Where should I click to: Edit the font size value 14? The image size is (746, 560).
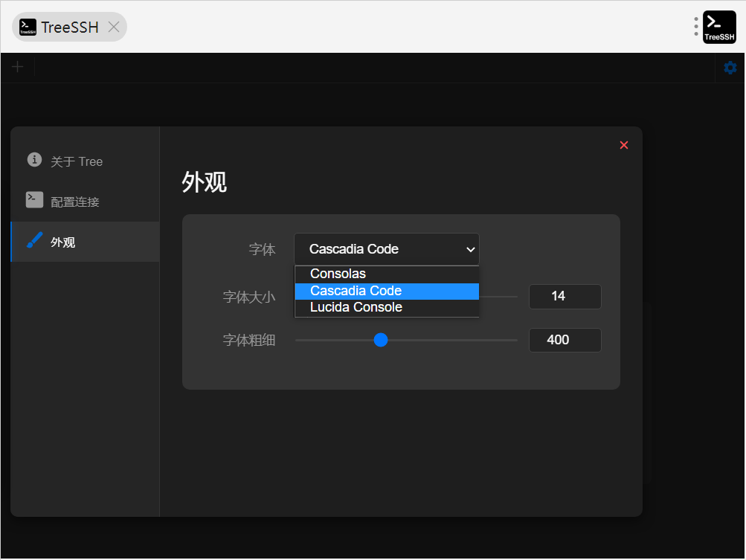click(565, 297)
